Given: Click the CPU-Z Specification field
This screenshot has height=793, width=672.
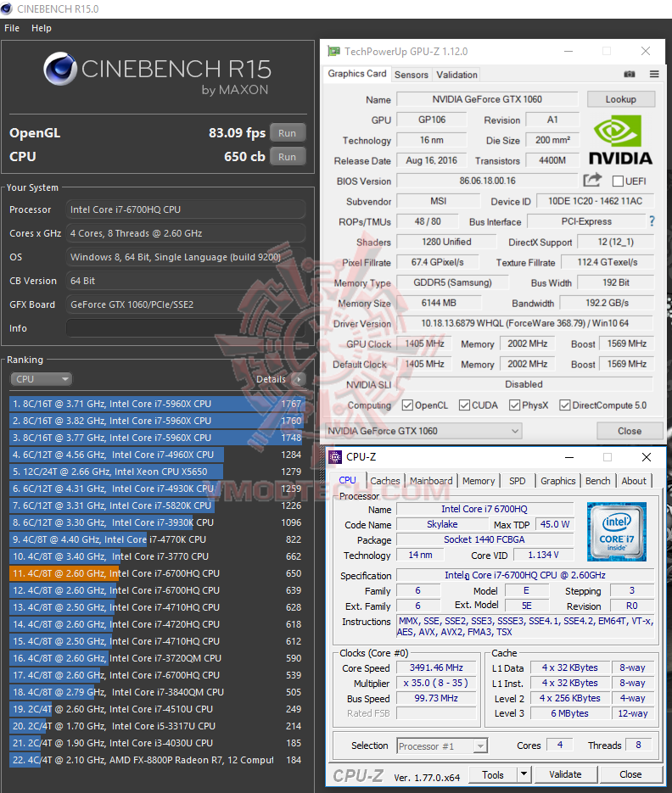Looking at the screenshot, I should click(525, 575).
